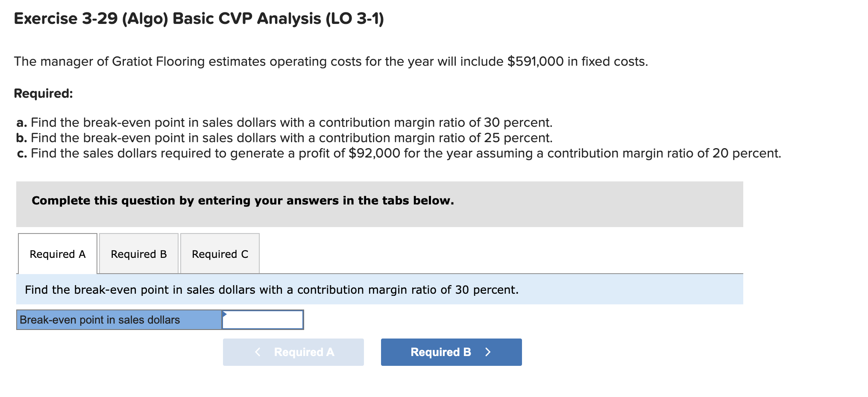
Task: Click the pointer marker on the answer input cell
Action: coord(224,315)
